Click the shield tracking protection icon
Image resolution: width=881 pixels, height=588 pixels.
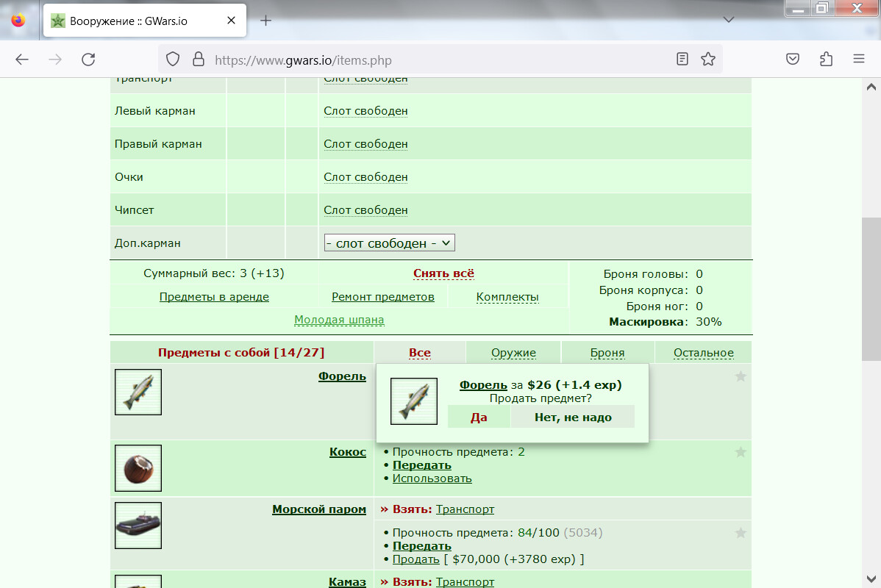(x=173, y=59)
